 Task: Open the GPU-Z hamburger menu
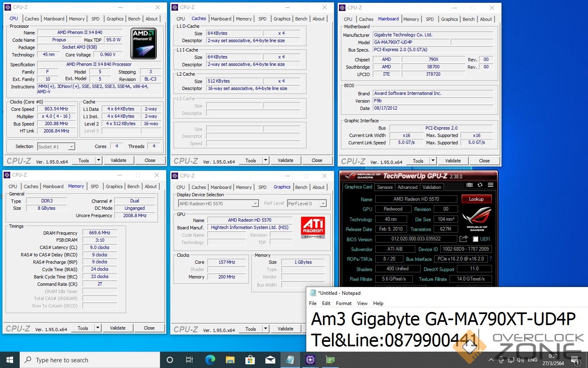[490, 185]
